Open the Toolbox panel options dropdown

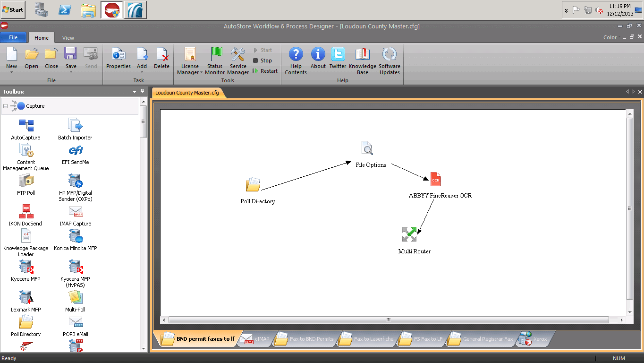coord(135,92)
